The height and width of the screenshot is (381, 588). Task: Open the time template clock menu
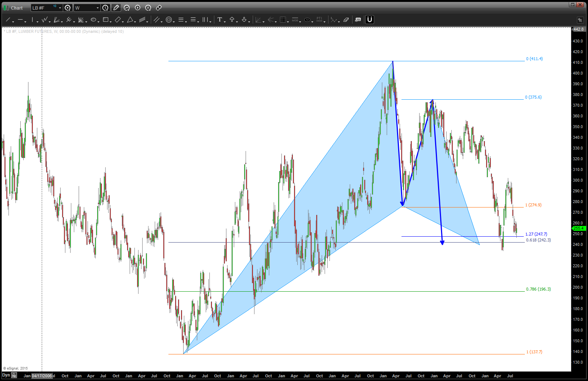(105, 8)
